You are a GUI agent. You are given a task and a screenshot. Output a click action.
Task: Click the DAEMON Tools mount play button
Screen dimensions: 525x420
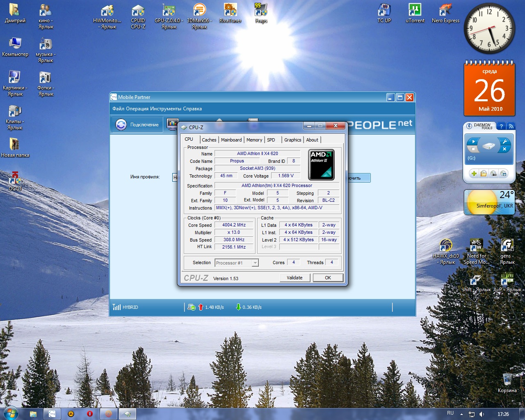tap(474, 142)
